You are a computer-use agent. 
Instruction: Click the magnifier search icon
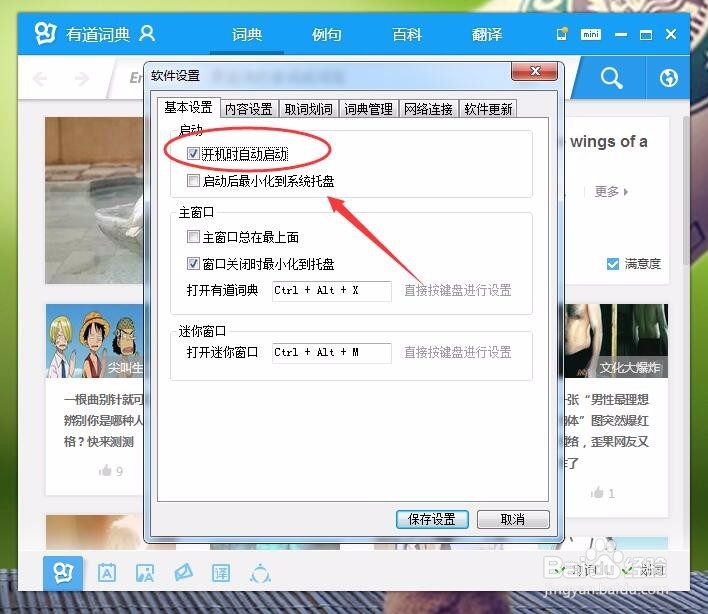tap(611, 78)
